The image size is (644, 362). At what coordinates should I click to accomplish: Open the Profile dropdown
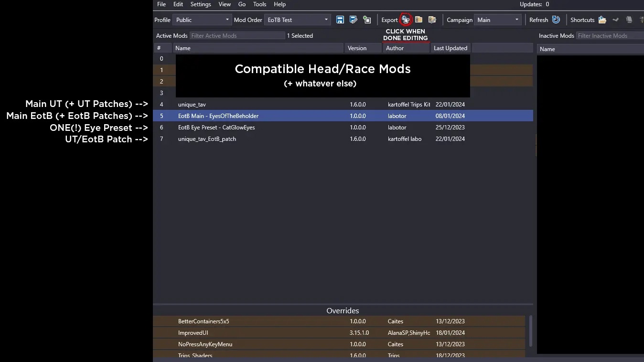click(203, 20)
